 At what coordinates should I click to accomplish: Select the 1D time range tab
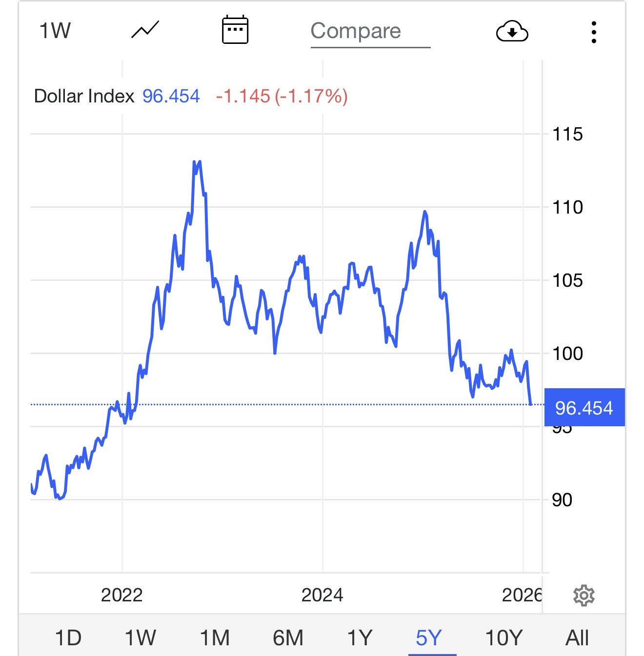68,637
